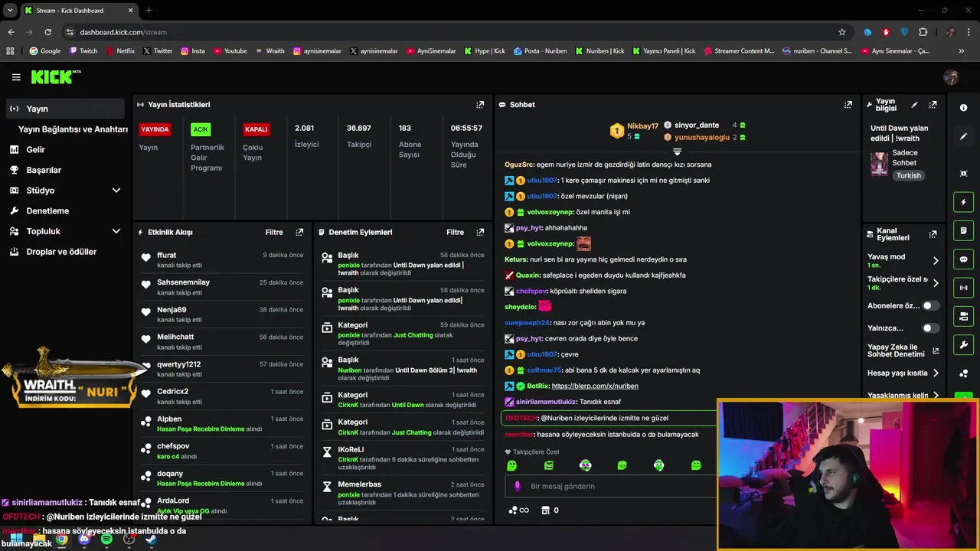This screenshot has height=551, width=980.
Task: Click the KAPALI Çoklu Yayın status badge
Action: (256, 129)
